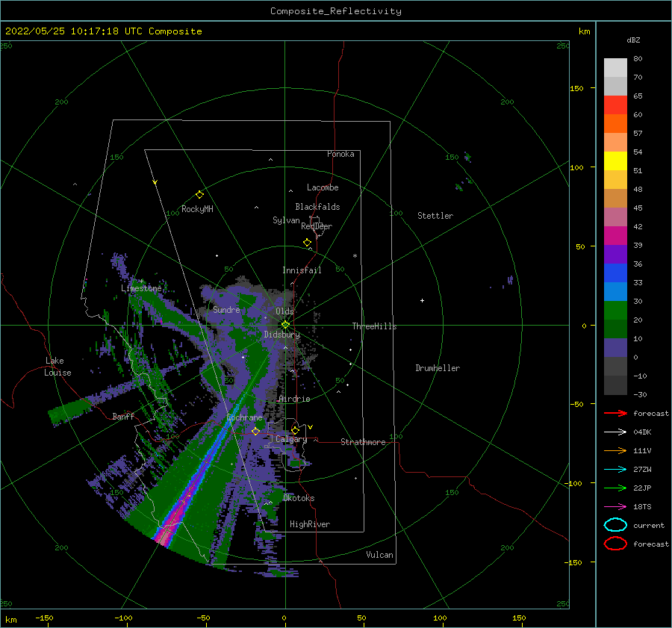The height and width of the screenshot is (628, 672).
Task: Click the Lake Louise label
Action: point(57,367)
